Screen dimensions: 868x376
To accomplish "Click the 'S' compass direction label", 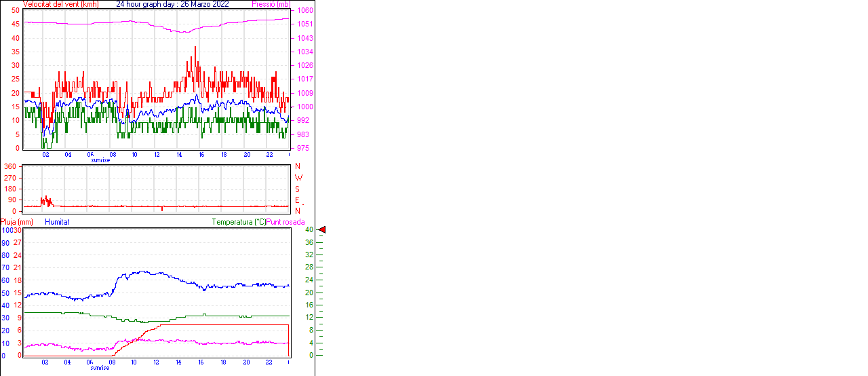I will point(298,189).
